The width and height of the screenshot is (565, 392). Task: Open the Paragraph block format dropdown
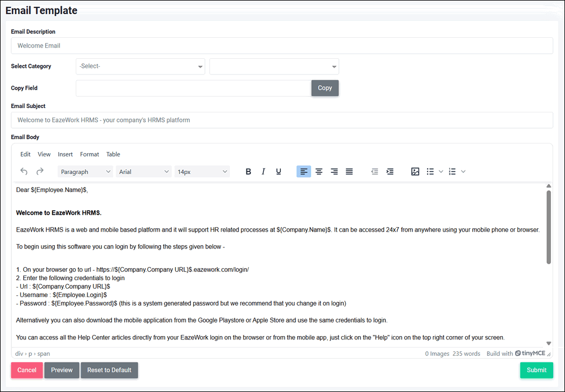(x=85, y=172)
